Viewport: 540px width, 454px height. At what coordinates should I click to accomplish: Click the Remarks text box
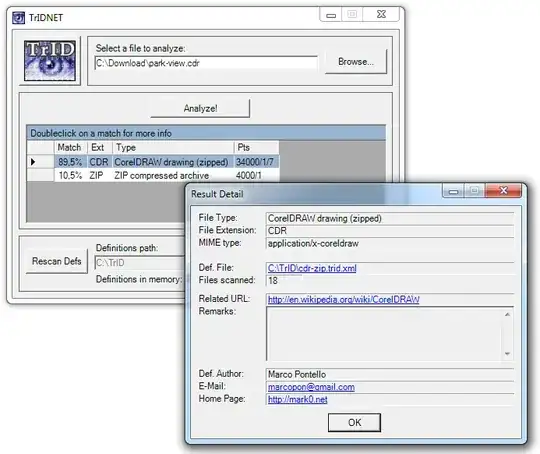tap(390, 334)
